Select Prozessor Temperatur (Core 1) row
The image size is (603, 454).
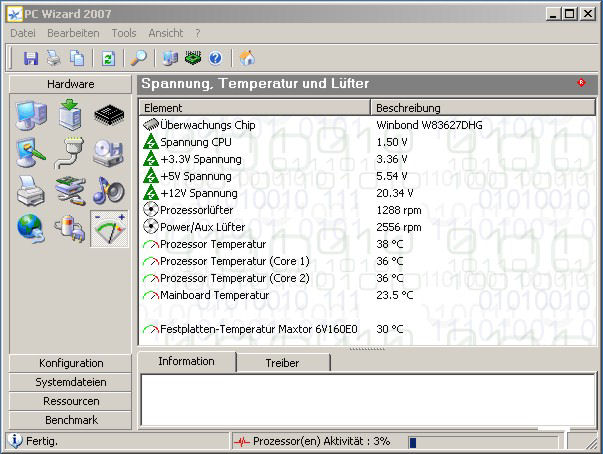point(367,261)
